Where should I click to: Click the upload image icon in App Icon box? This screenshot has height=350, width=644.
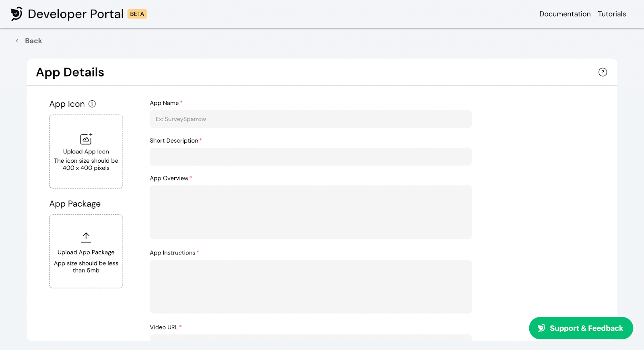point(86,139)
